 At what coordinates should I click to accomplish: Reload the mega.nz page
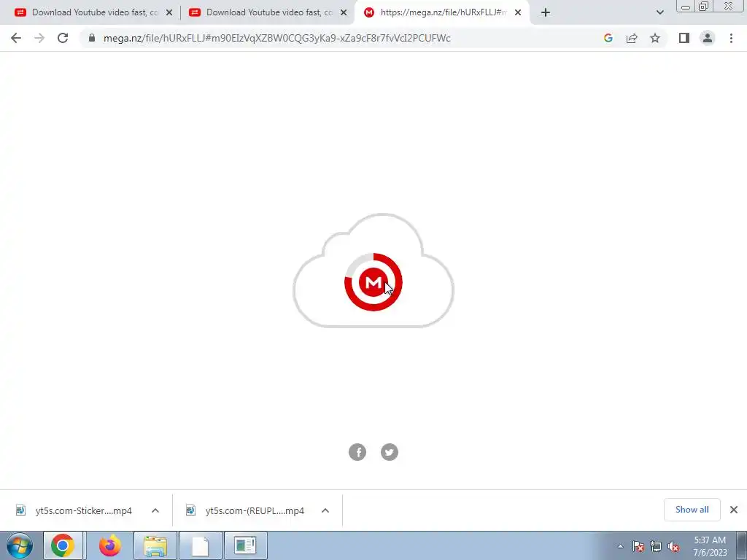[63, 38]
